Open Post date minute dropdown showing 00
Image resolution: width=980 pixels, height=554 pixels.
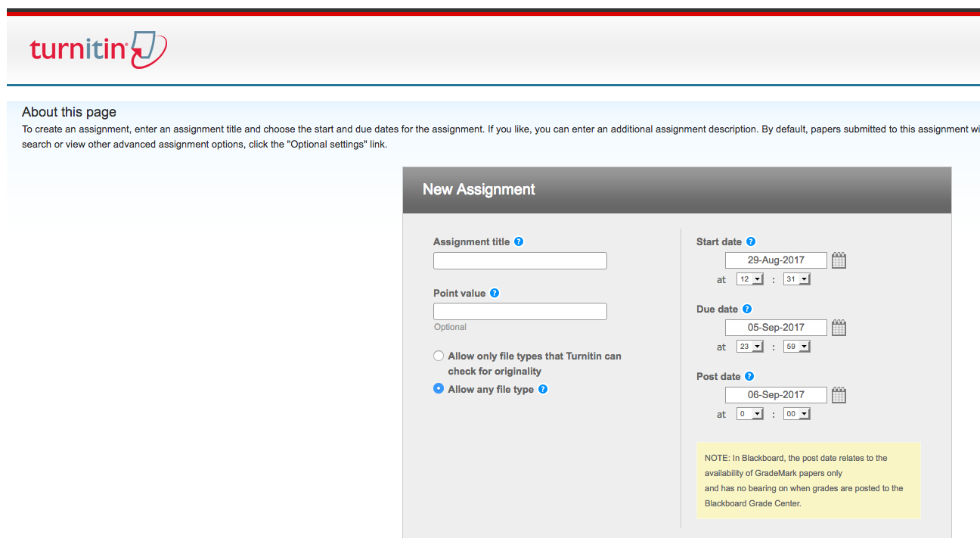coord(797,414)
